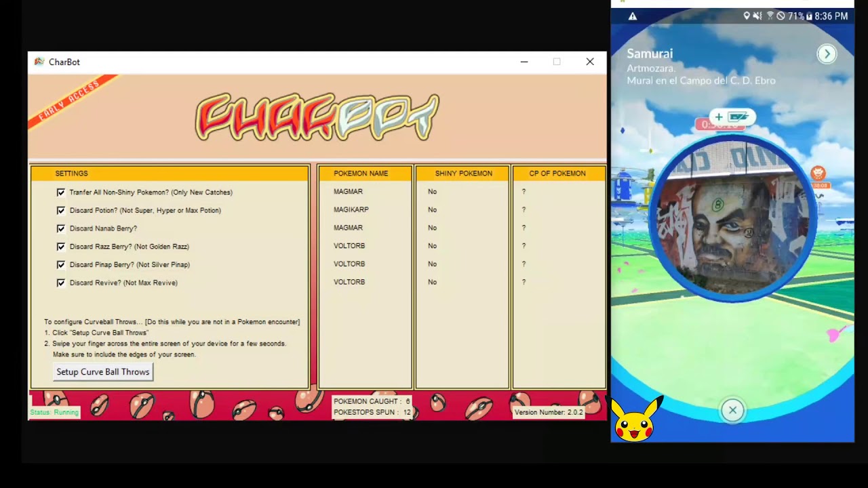The width and height of the screenshot is (868, 488).
Task: Click the SHINY POKEMON column header
Action: click(x=464, y=174)
